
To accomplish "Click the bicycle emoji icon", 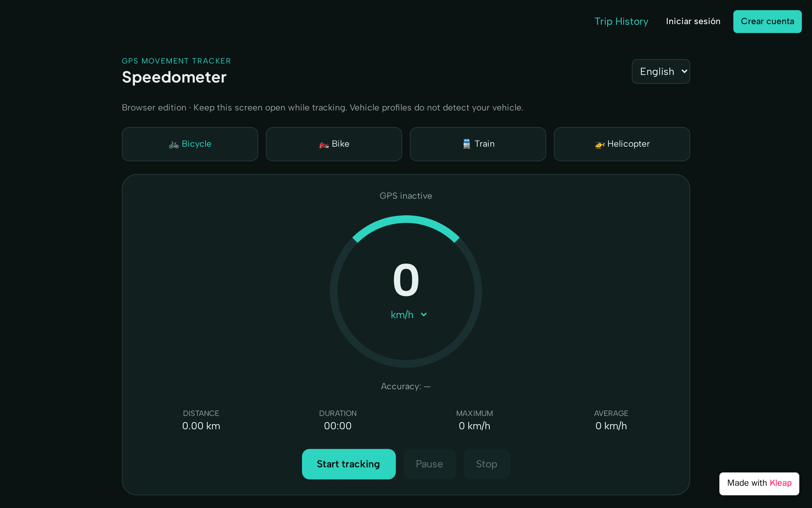I will point(174,144).
